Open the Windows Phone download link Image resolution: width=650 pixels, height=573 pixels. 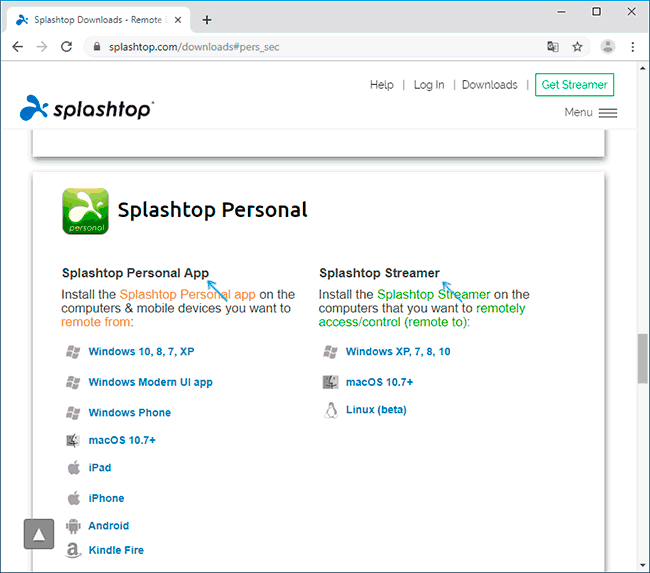pos(130,413)
